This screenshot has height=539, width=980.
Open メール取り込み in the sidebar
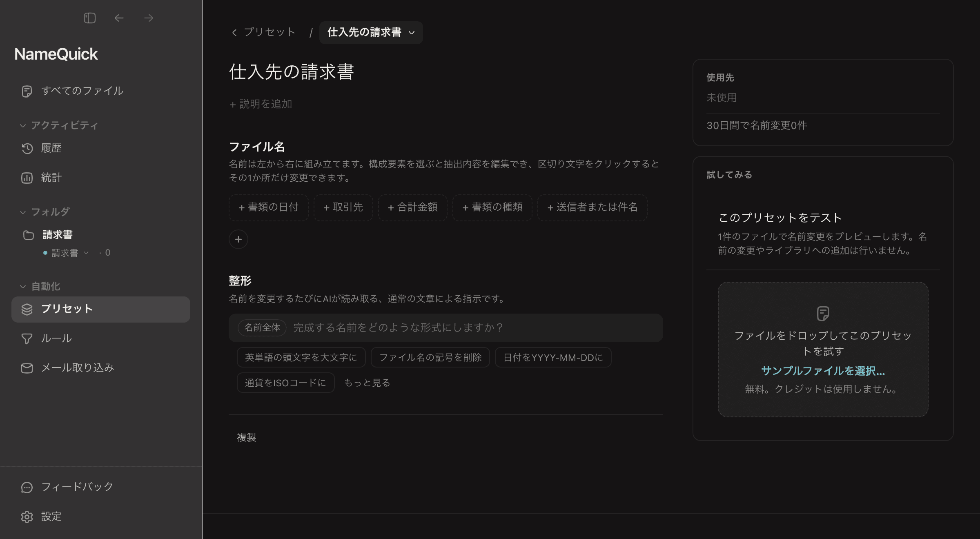[101, 368]
